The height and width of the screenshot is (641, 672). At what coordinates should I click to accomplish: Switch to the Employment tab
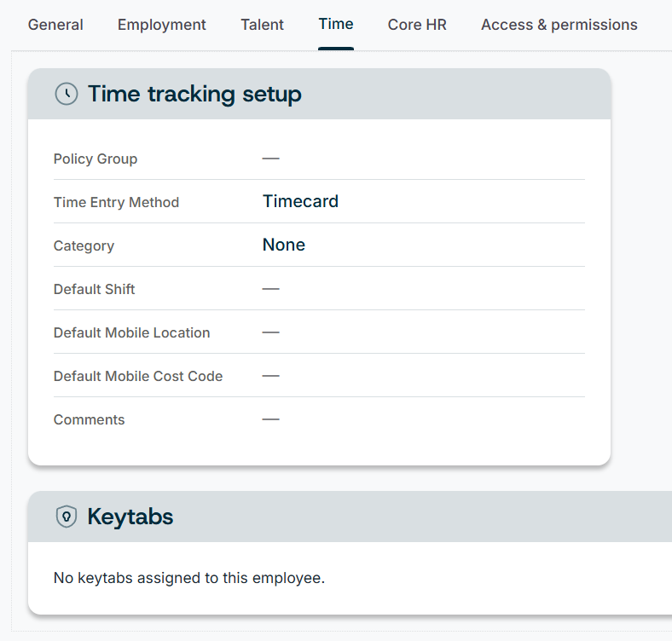tap(161, 25)
